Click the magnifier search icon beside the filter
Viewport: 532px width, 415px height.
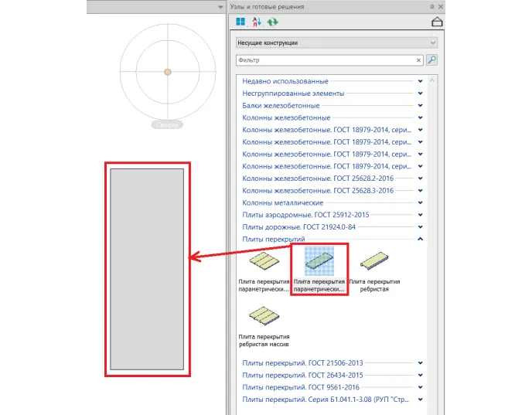[x=431, y=60]
